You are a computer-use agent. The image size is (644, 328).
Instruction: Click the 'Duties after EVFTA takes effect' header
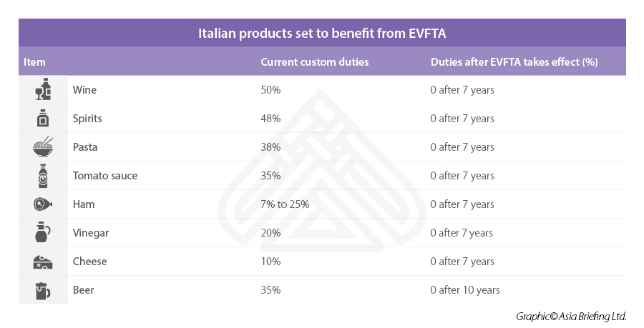click(514, 62)
